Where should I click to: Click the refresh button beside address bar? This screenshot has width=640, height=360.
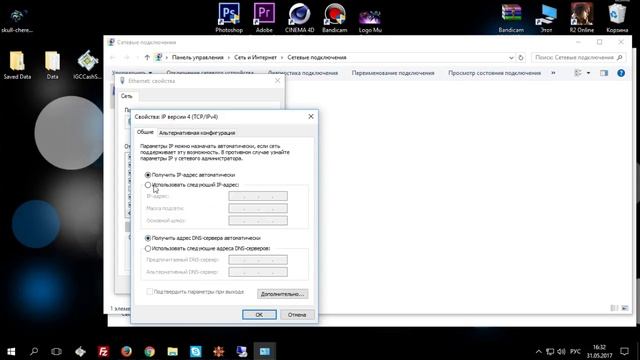click(521, 58)
